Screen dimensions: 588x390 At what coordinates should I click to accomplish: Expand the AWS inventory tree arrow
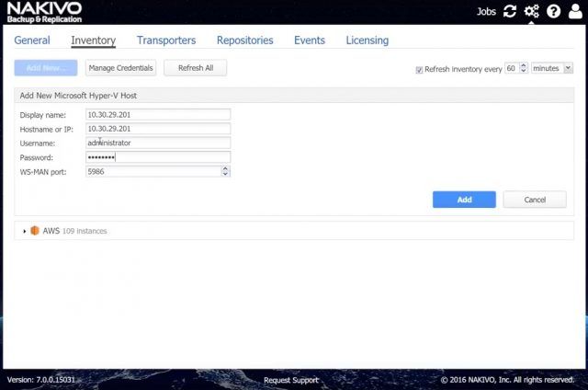pyautogui.click(x=25, y=231)
